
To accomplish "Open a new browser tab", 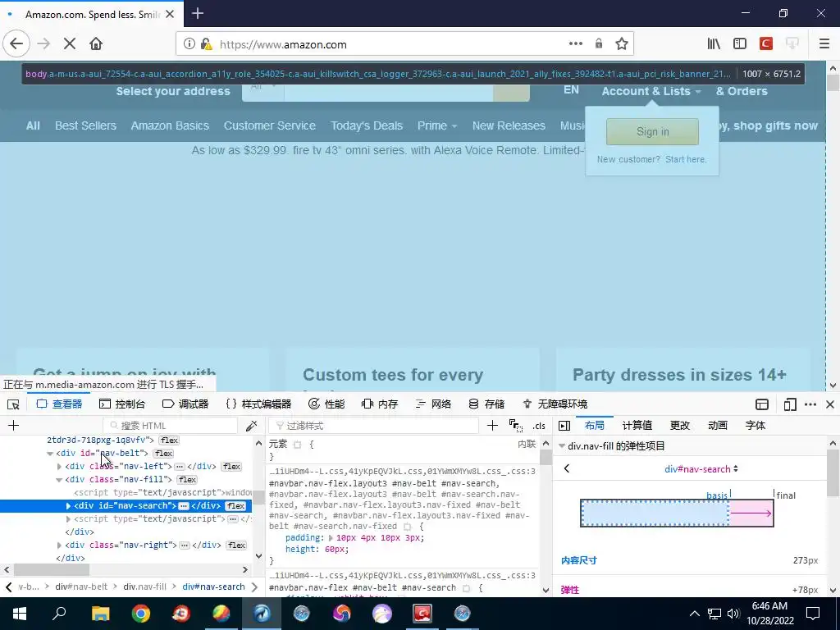I will point(198,13).
